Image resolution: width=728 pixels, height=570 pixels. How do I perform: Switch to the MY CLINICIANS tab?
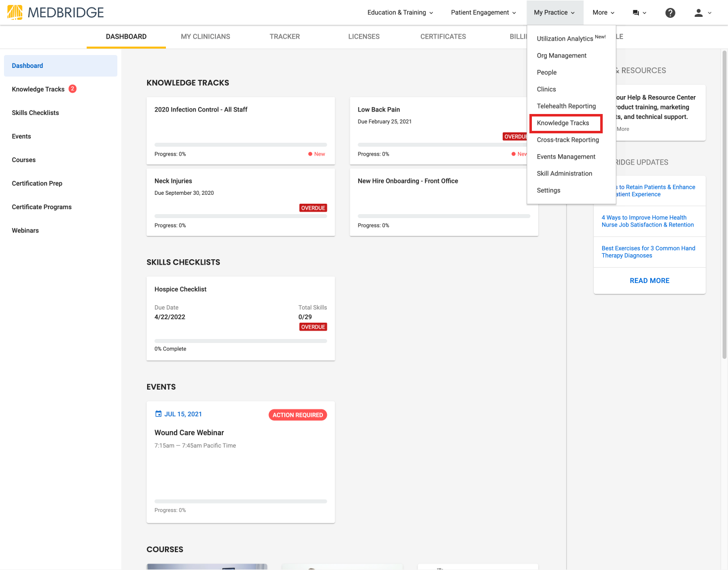pyautogui.click(x=206, y=36)
